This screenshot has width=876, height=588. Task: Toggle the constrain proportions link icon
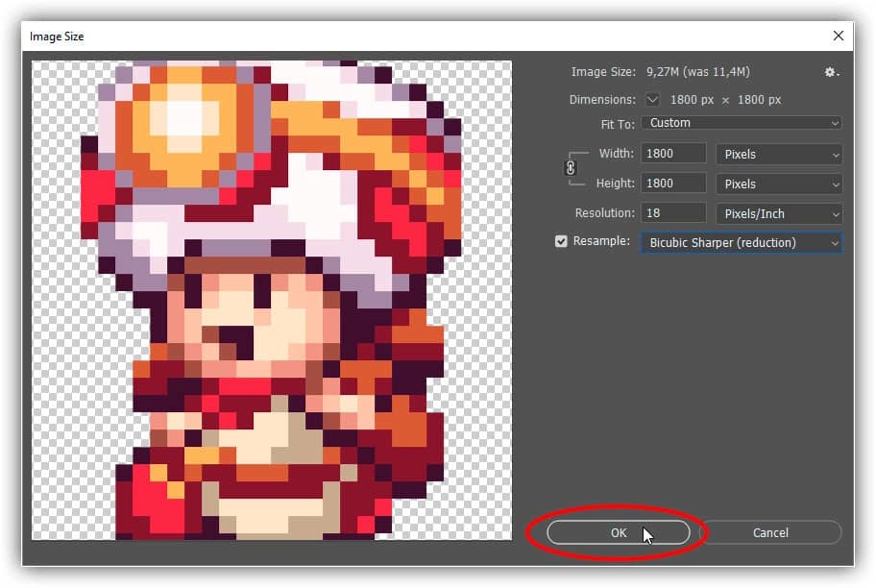(x=571, y=168)
